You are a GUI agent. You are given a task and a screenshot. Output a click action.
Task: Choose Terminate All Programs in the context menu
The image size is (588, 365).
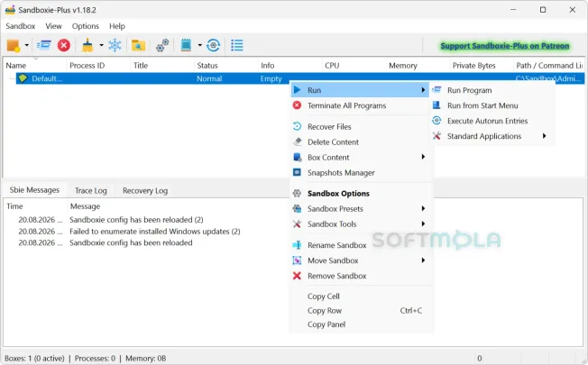click(346, 105)
